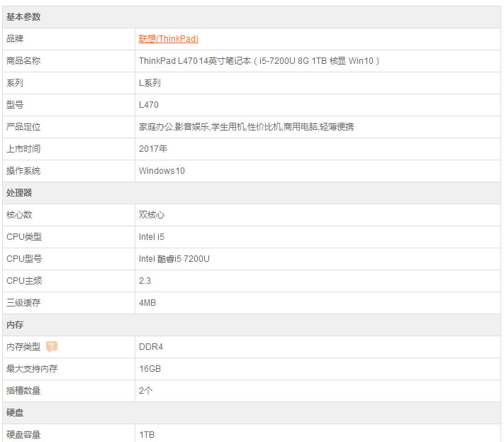Select the 4MB cache value
The width and height of the screenshot is (504, 442).
click(x=147, y=303)
